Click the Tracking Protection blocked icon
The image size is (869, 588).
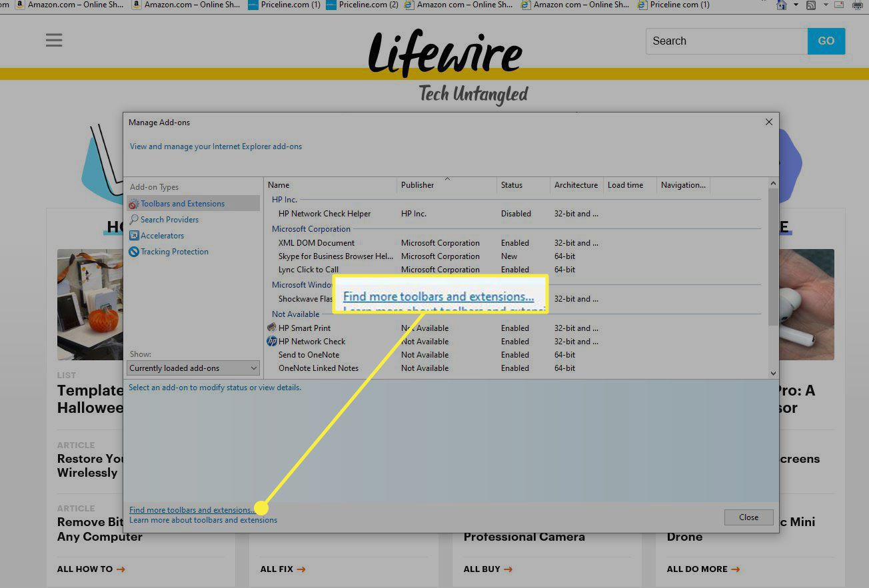click(x=134, y=252)
